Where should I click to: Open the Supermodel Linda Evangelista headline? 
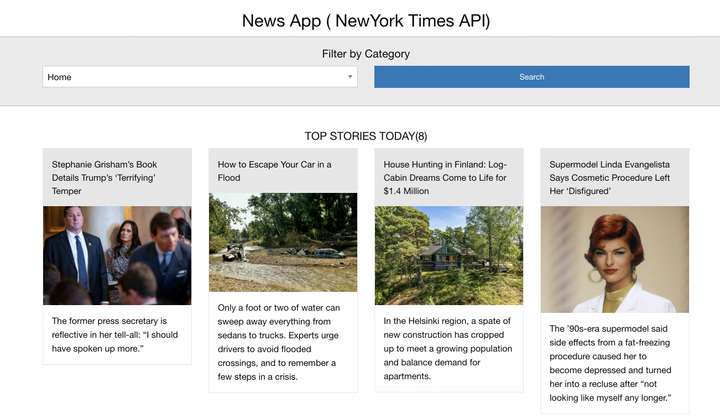pyautogui.click(x=609, y=177)
